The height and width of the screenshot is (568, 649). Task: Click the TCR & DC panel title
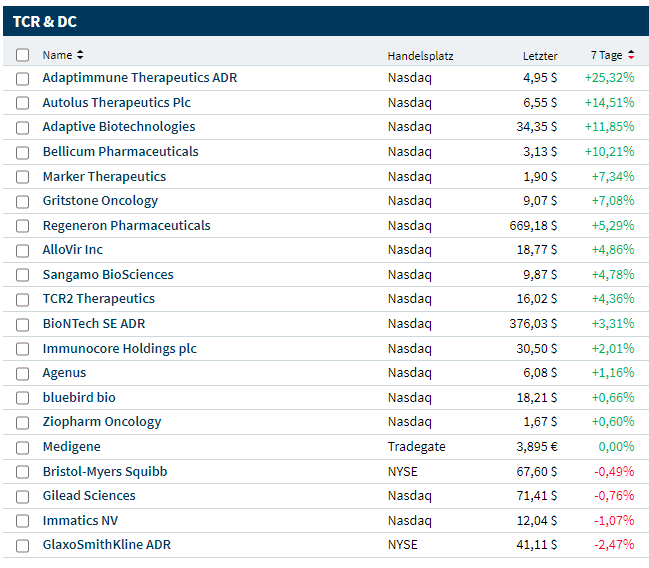point(45,21)
